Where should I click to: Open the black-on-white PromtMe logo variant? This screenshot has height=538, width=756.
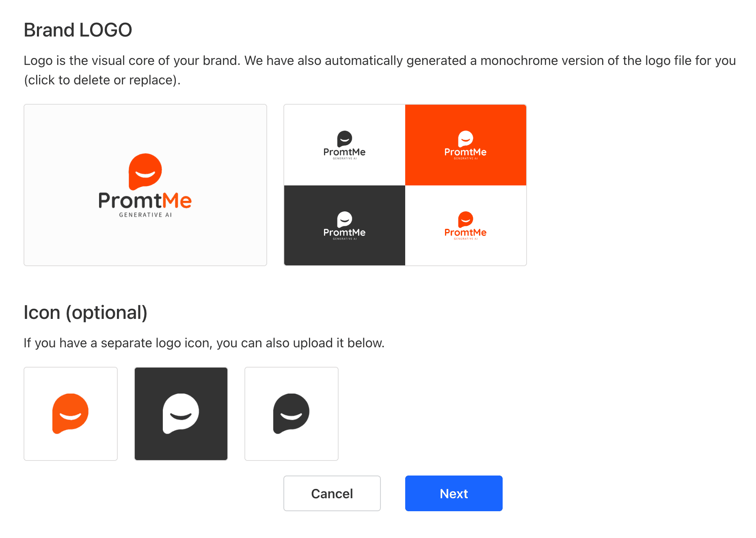(345, 145)
